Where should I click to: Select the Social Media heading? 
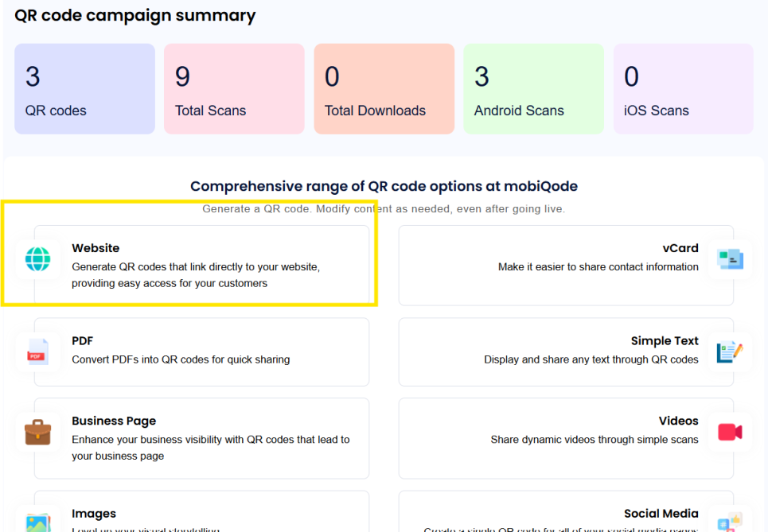coord(661,514)
